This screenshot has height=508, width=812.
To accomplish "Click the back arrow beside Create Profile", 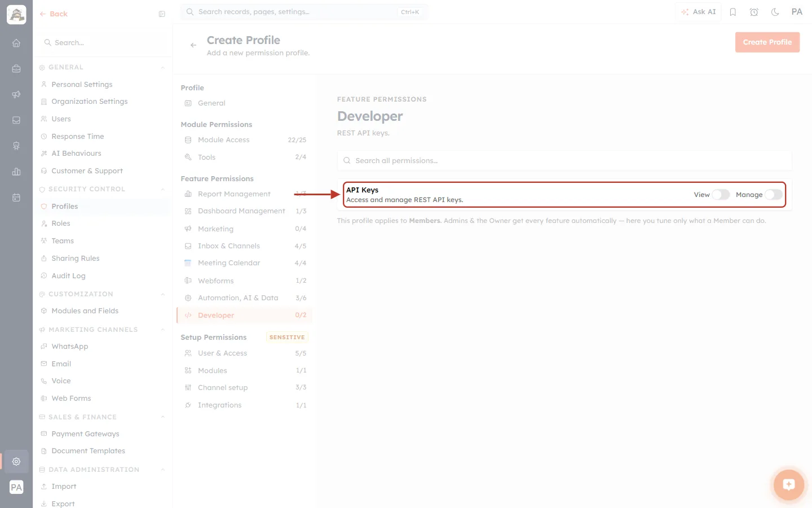I will [193, 45].
